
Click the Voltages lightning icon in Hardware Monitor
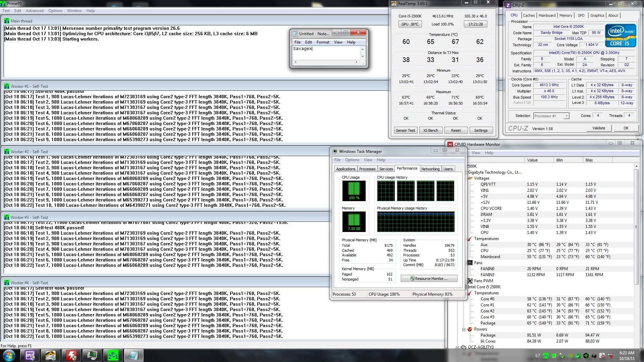tap(470, 178)
